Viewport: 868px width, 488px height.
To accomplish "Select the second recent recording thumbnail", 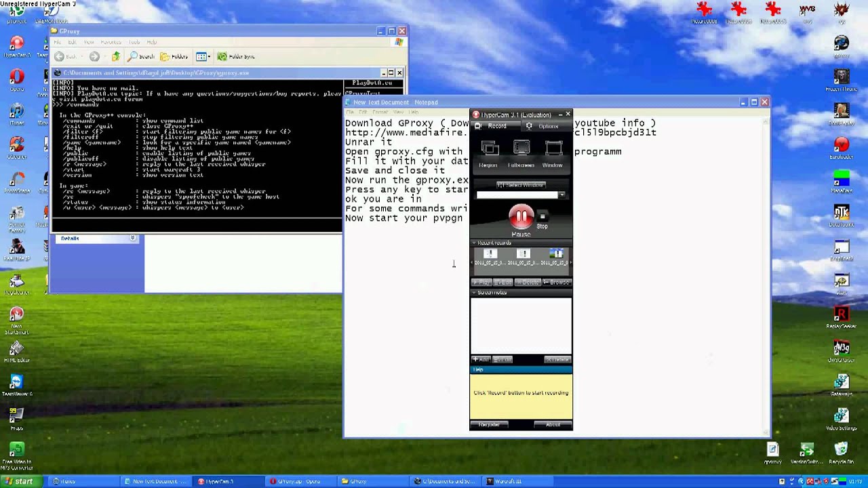I will tap(522, 258).
